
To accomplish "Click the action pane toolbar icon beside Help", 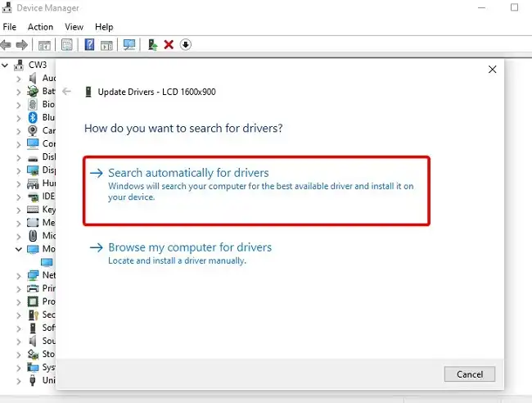I will tap(106, 45).
